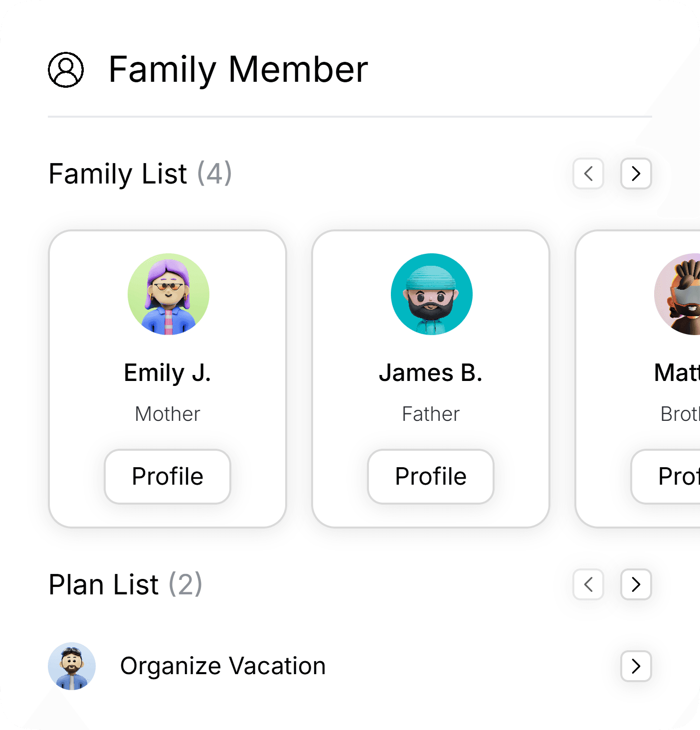
Task: Select the Organize Vacation plan row
Action: (x=223, y=666)
